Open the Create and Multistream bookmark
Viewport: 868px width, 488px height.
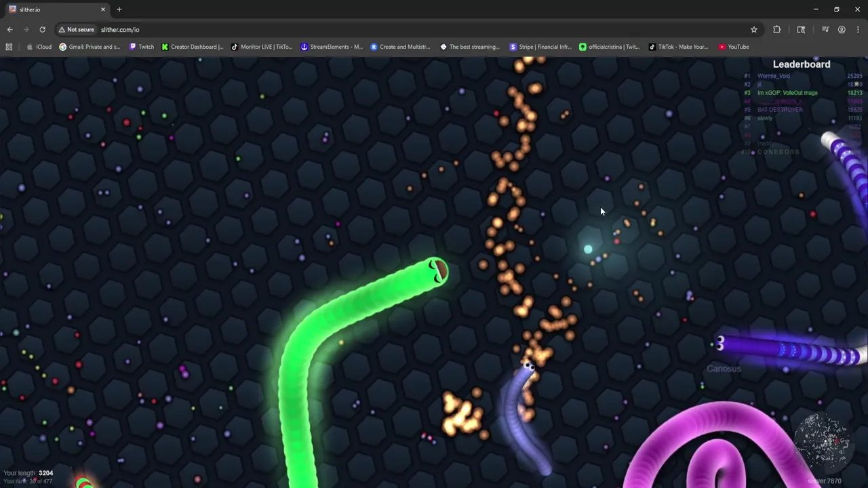400,47
